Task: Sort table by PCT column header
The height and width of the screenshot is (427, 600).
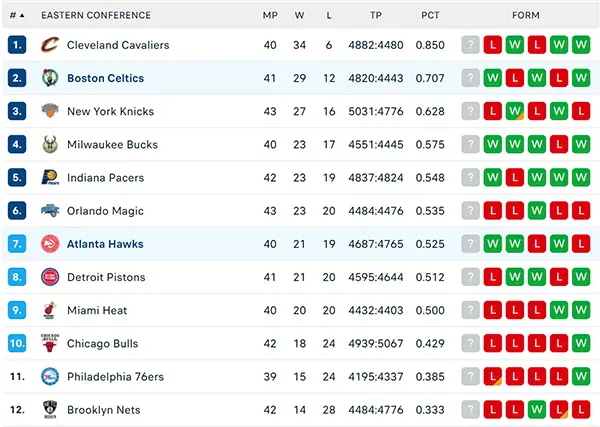Action: coord(430,15)
